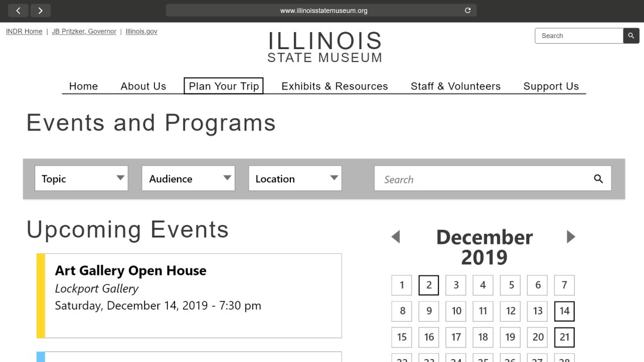Viewport: 644px width, 362px height.
Task: Select Exhibits & Resources in navigation
Action: [x=334, y=86]
